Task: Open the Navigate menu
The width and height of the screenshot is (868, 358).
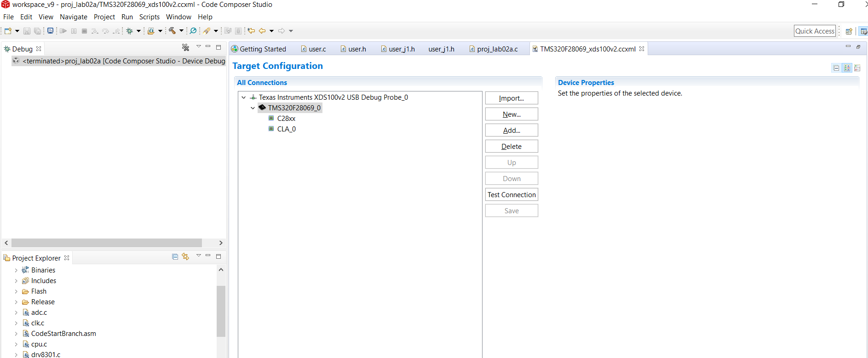Action: (74, 17)
